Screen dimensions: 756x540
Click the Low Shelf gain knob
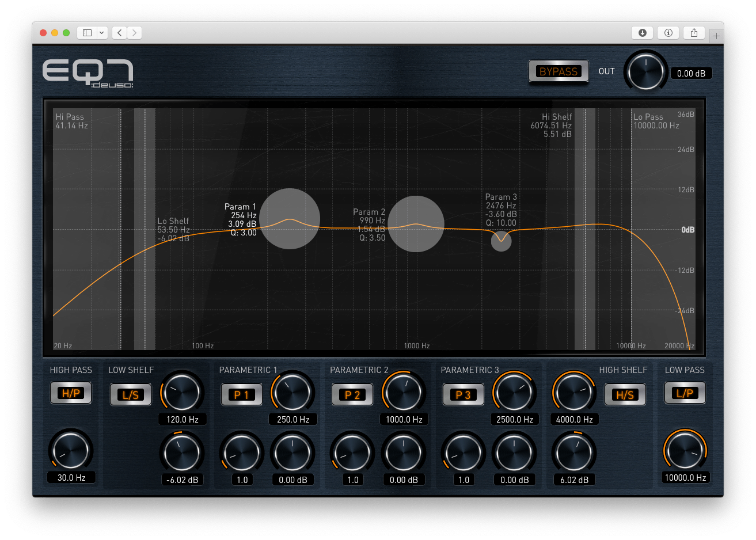point(182,452)
